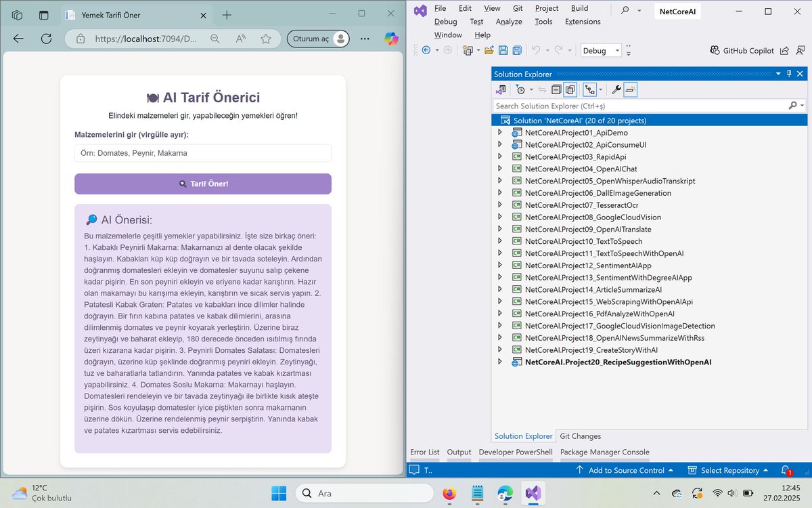The height and width of the screenshot is (508, 812).
Task: Open Edge tab actions menu icon
Action: click(x=44, y=15)
